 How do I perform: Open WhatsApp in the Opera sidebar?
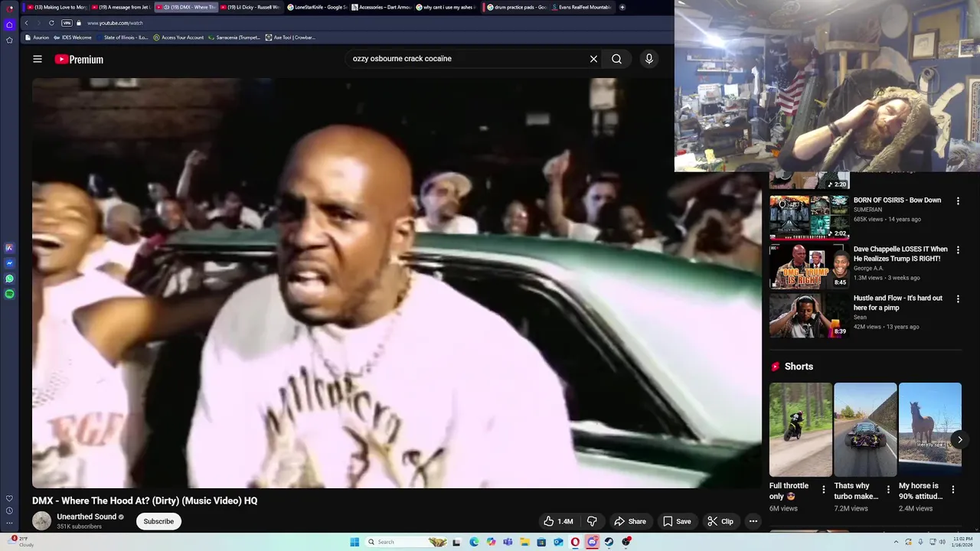(9, 279)
